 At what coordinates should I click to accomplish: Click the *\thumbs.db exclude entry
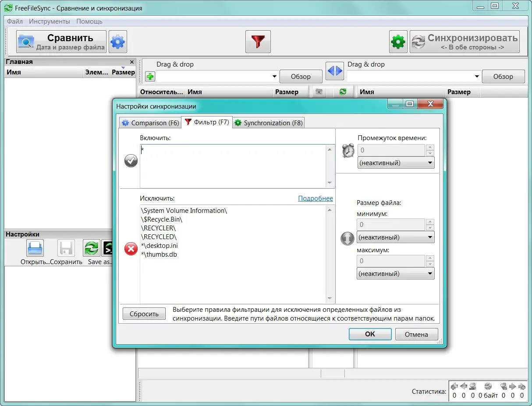pos(159,254)
